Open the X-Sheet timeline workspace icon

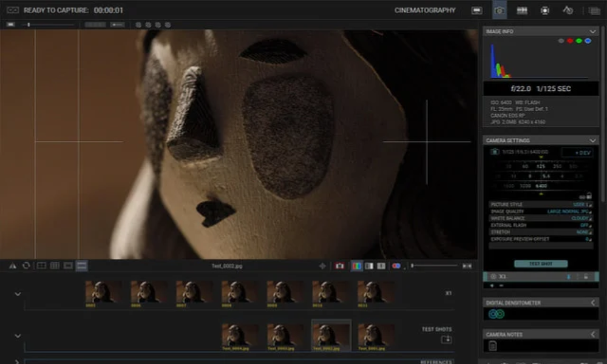pyautogui.click(x=522, y=10)
